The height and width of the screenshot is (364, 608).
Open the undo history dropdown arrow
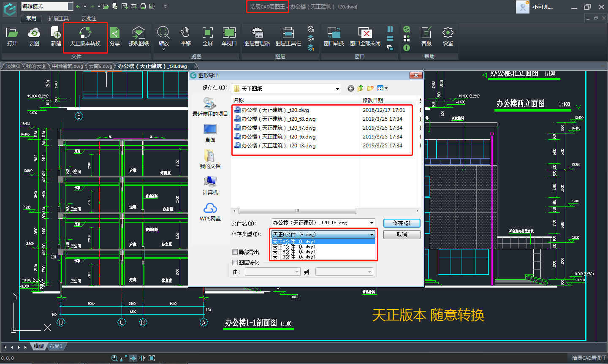[x=84, y=6]
